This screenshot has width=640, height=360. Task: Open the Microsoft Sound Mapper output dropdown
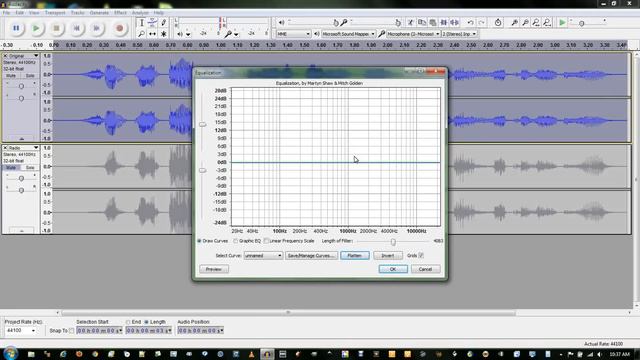349,34
